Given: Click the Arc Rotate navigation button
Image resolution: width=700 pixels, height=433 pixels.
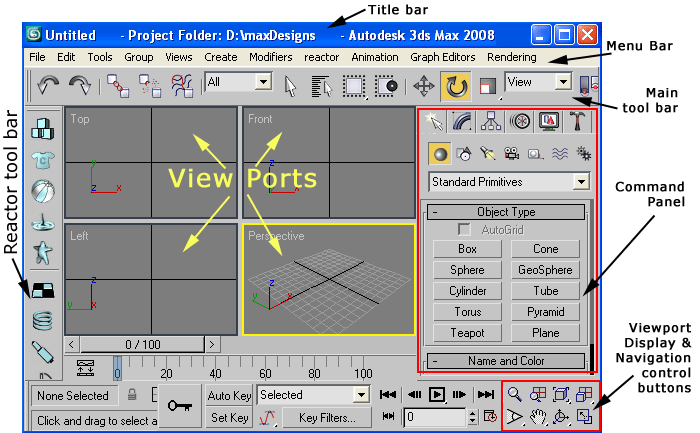Looking at the screenshot, I should (x=561, y=417).
